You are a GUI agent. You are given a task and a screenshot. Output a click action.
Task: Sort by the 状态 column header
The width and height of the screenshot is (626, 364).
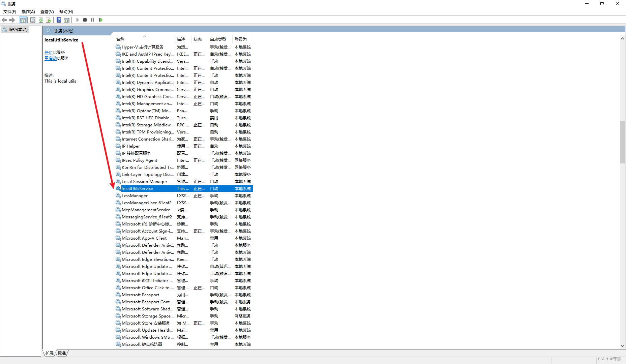click(x=200, y=39)
